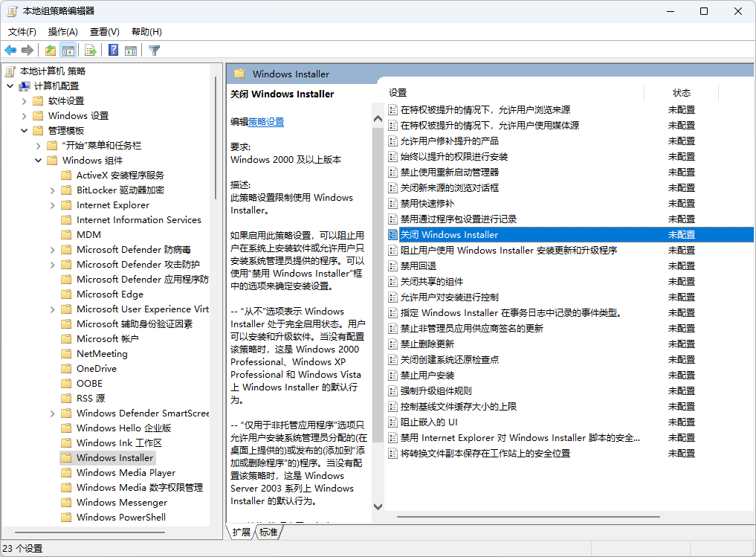Select Windows Ink 工作区 tree node

click(119, 443)
